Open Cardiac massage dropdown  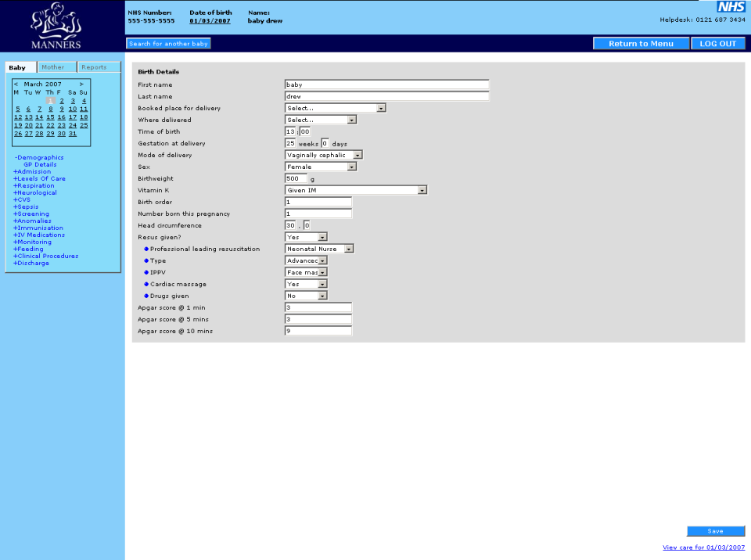click(x=306, y=284)
